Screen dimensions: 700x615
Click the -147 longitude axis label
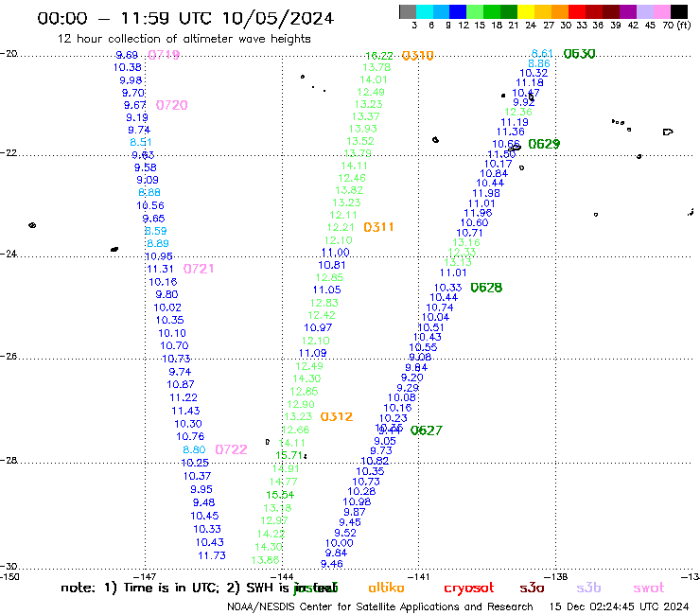(x=145, y=576)
